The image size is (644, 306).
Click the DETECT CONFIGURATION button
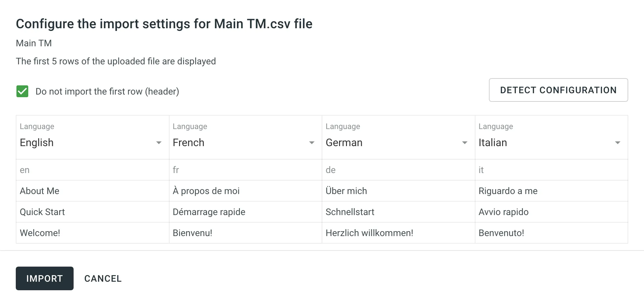point(558,90)
